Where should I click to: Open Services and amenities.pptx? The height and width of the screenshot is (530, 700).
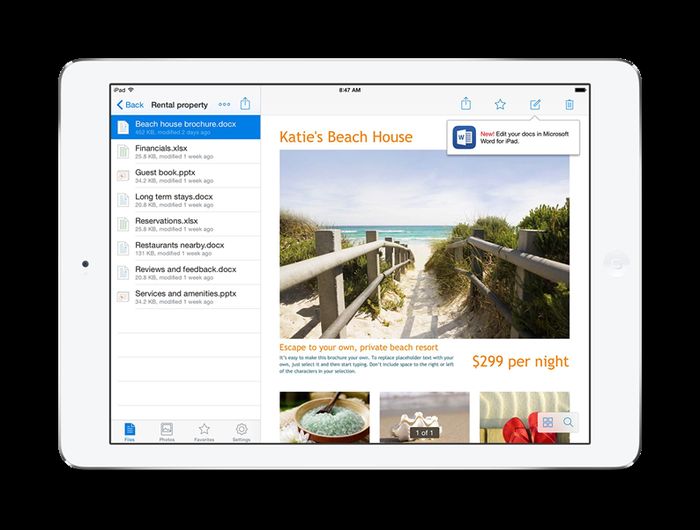click(x=185, y=298)
